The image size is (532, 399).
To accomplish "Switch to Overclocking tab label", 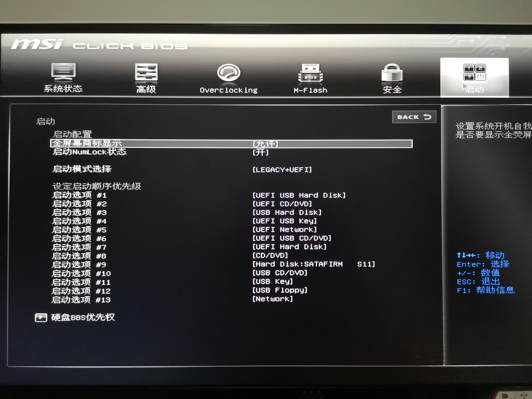I will coord(228,90).
